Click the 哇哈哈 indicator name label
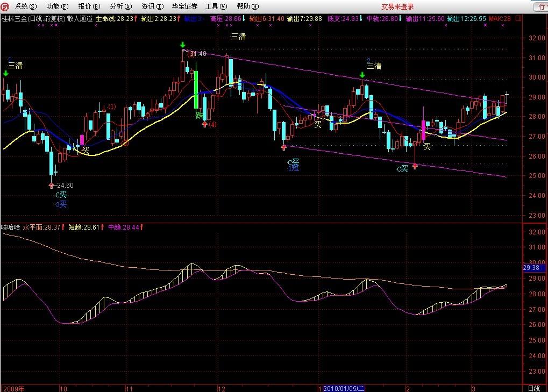The width and height of the screenshot is (548, 392). coord(10,227)
